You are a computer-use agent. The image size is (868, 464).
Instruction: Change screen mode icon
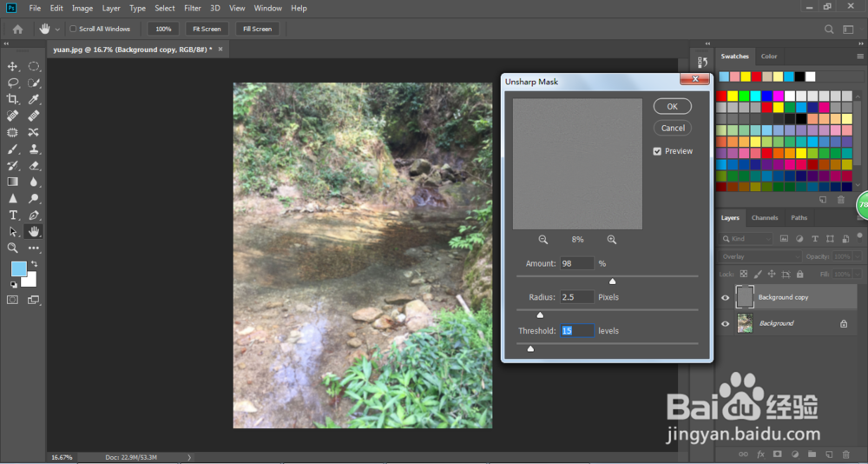tap(34, 300)
